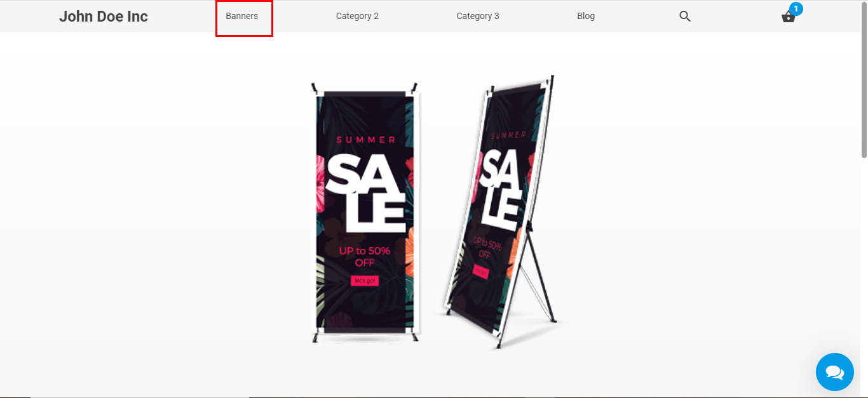Open the shopping basket icon
868x398 pixels.
click(788, 17)
